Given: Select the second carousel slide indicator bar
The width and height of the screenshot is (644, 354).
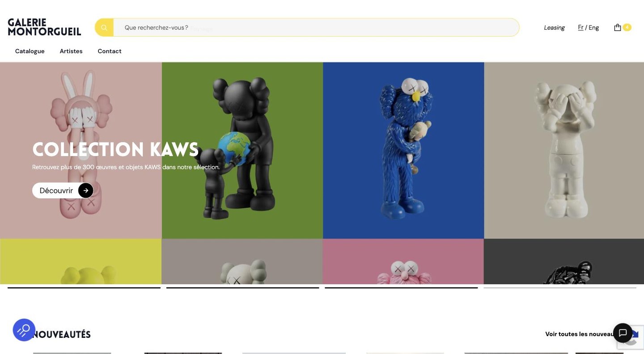Looking at the screenshot, I should pyautogui.click(x=243, y=288).
